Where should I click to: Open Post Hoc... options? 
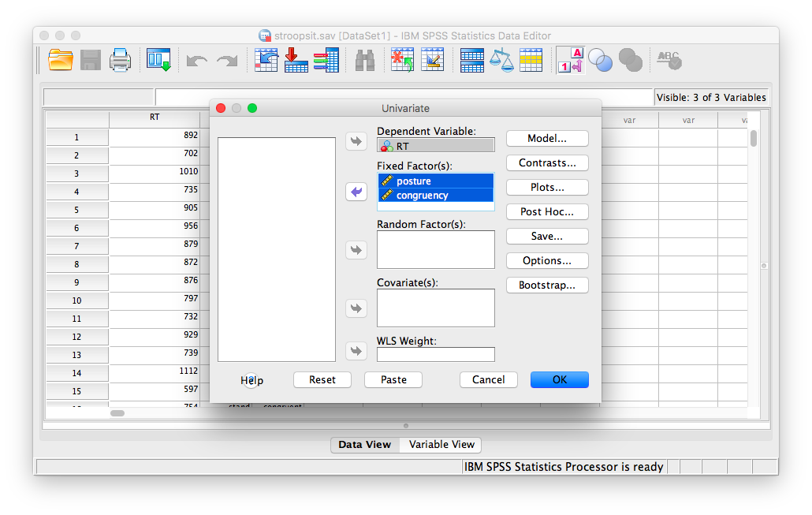pos(547,211)
